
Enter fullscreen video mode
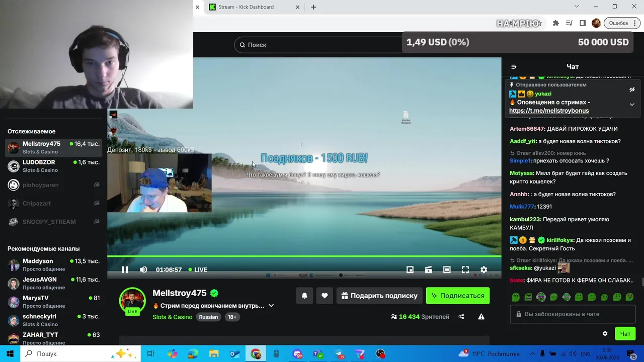pyautogui.click(x=465, y=269)
